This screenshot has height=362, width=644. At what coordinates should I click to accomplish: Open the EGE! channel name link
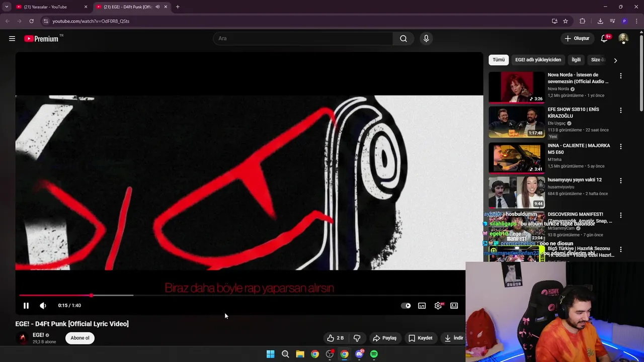pyautogui.click(x=38, y=335)
